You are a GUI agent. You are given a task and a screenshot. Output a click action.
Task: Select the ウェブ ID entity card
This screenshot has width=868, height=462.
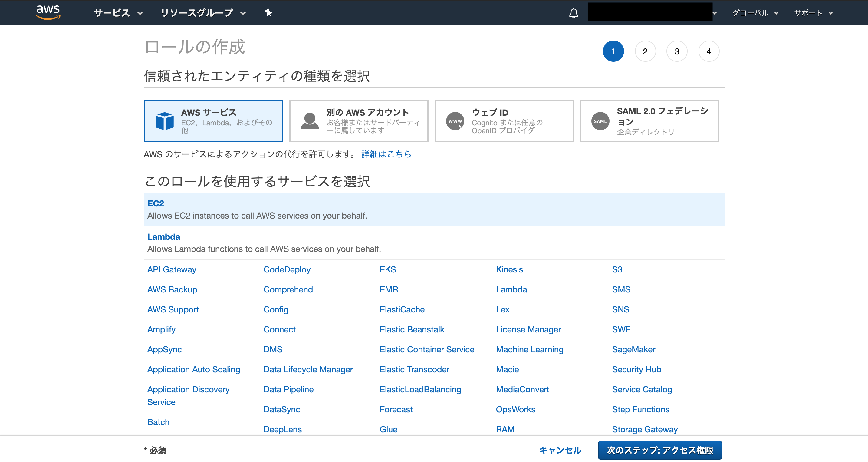coord(504,121)
